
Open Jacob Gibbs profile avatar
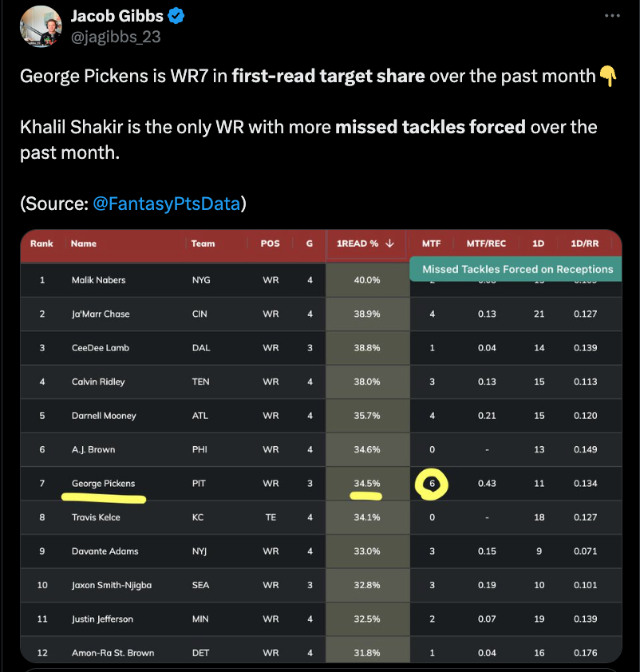click(41, 26)
